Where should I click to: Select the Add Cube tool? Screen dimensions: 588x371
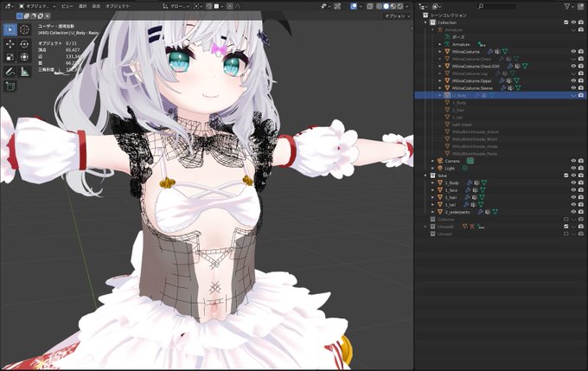10,86
